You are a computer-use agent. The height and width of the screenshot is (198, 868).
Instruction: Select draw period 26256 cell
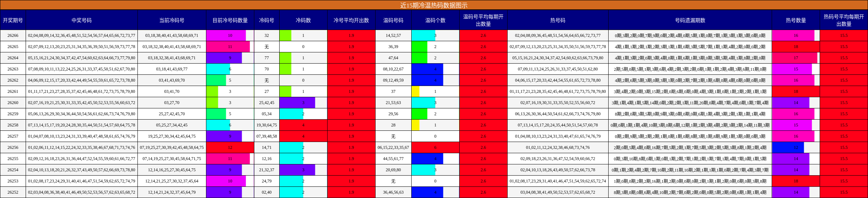click(x=13, y=147)
